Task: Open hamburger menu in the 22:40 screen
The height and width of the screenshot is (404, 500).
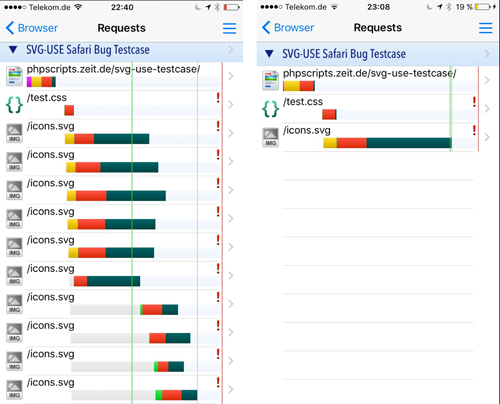Action: (x=229, y=28)
